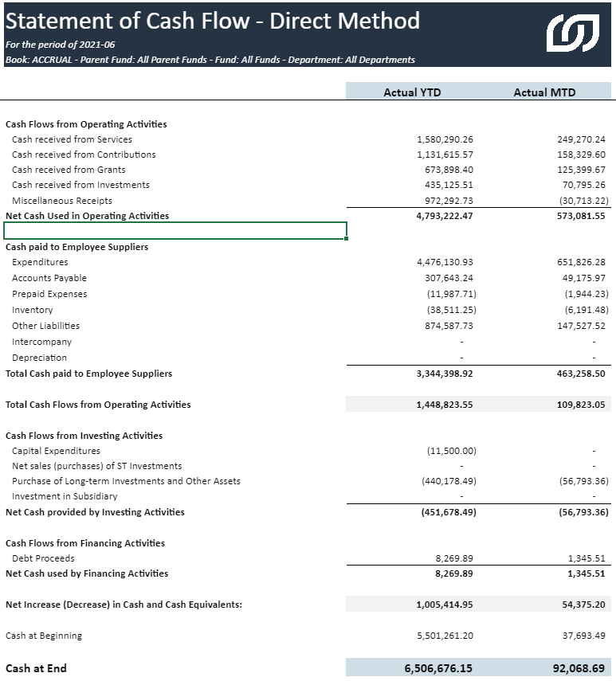This screenshot has height=681, width=616.
Task: Select YTD value 1,131,615.57
Action: point(445,155)
